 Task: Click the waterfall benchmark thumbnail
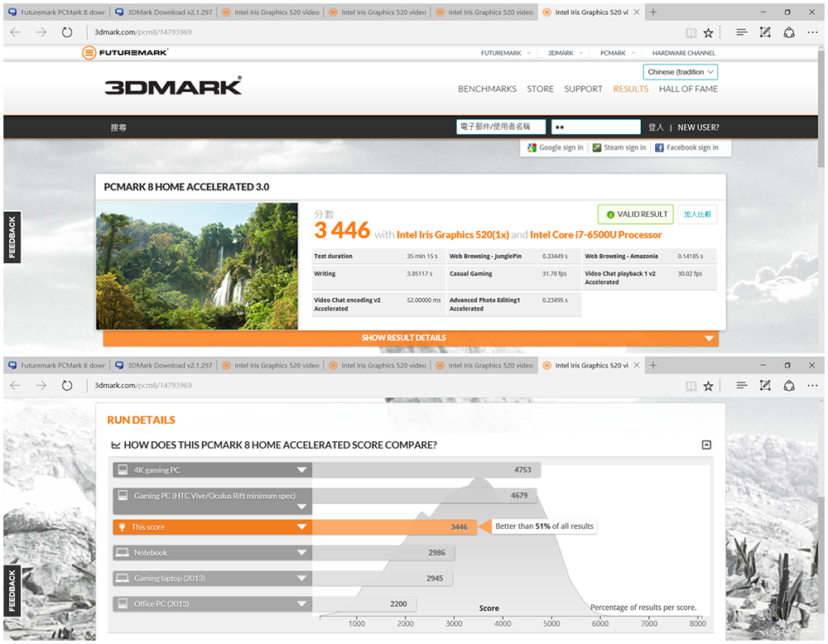[x=197, y=267]
